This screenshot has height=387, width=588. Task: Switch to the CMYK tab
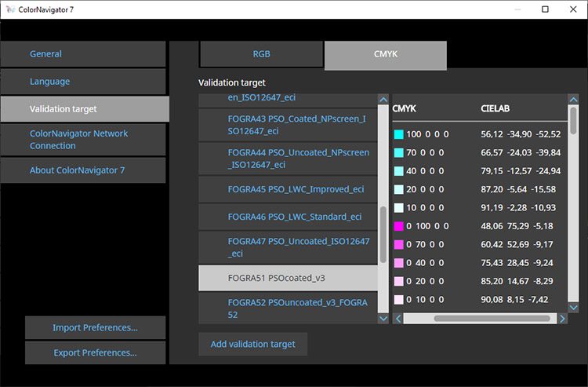[386, 55]
